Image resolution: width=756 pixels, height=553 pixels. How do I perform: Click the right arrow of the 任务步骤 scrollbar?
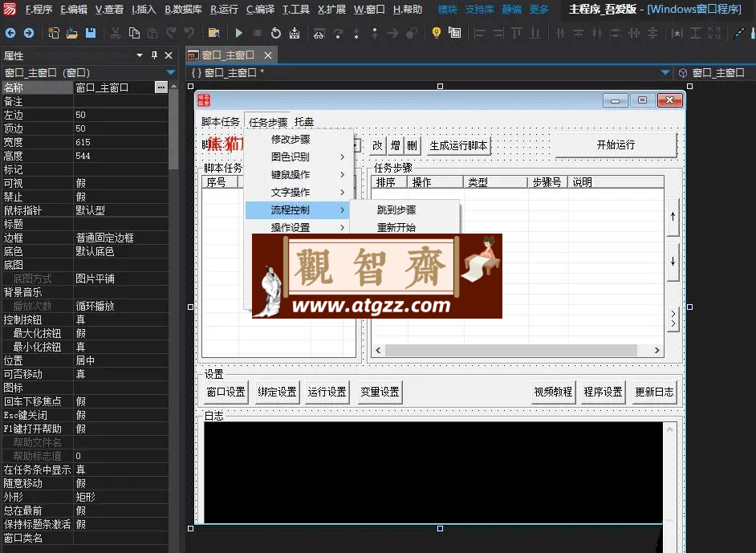pos(656,350)
